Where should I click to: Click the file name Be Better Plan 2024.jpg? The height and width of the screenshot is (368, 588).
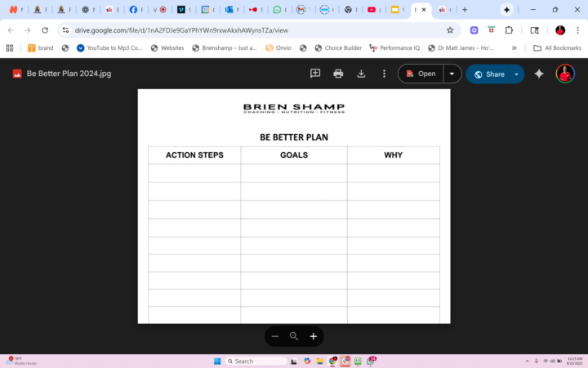(x=69, y=74)
